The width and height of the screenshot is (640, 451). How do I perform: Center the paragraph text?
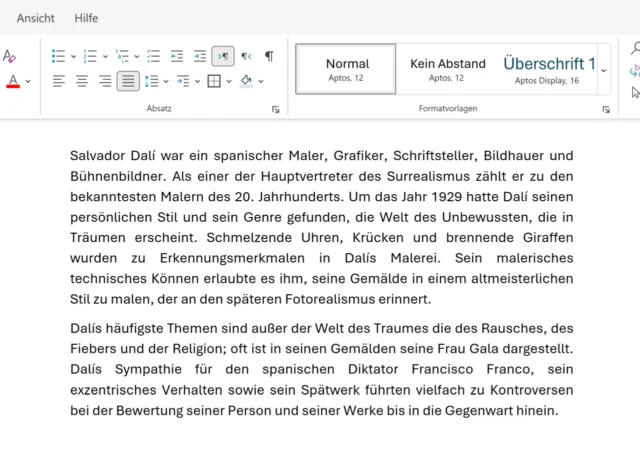pos(82,81)
